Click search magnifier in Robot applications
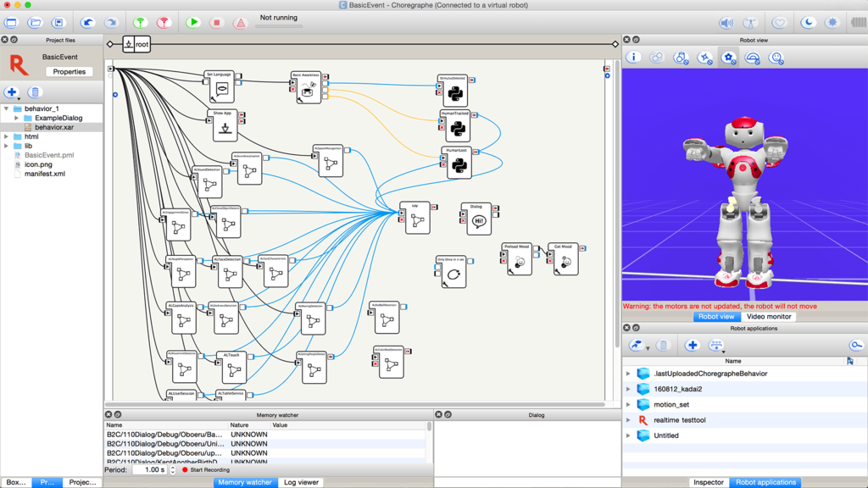The width and height of the screenshot is (868, 488). (x=856, y=346)
